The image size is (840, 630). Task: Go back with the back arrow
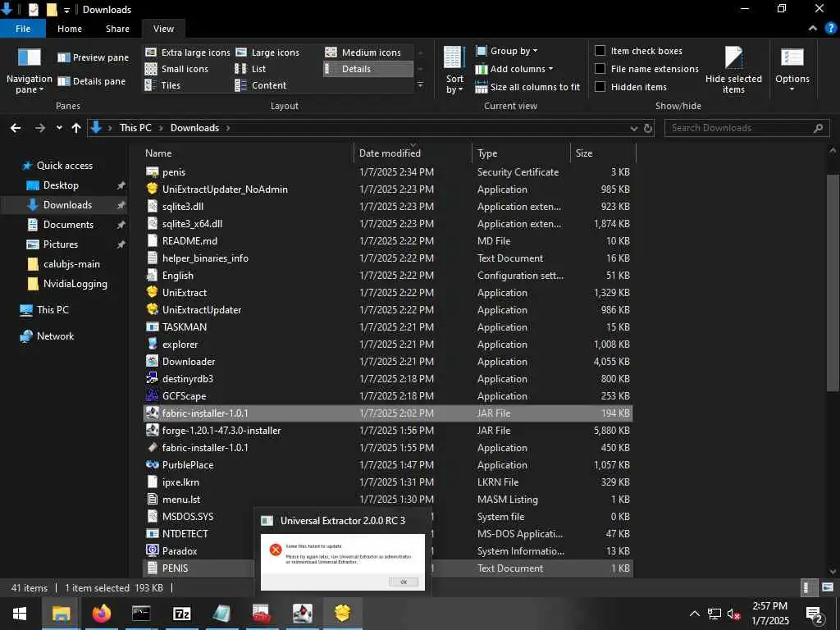pyautogui.click(x=16, y=128)
